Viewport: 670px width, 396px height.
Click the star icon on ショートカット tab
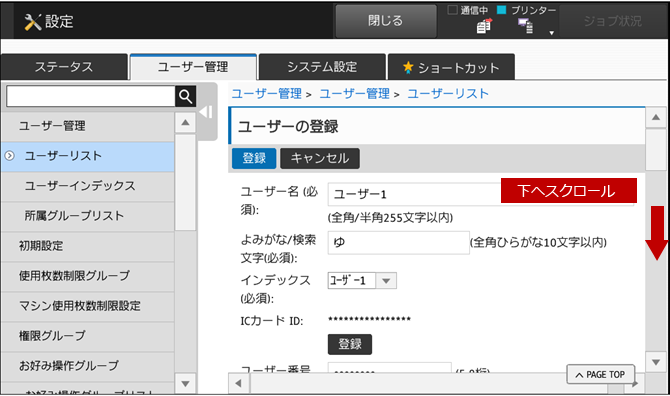(408, 67)
